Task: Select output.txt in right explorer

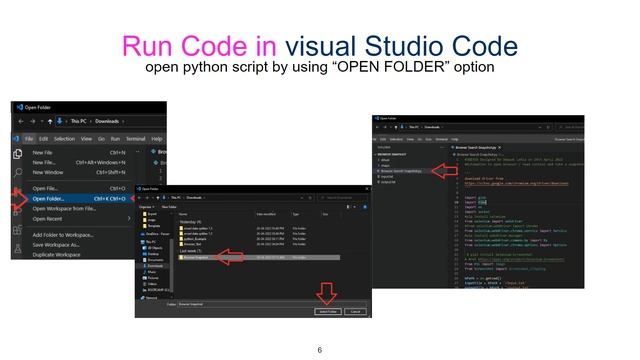Action: click(x=388, y=182)
